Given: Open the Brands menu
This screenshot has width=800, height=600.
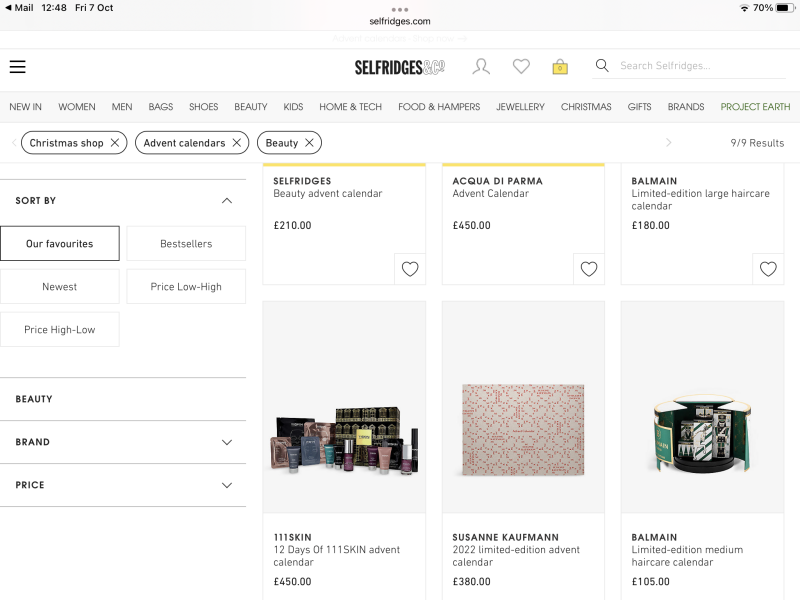Looking at the screenshot, I should click(686, 107).
